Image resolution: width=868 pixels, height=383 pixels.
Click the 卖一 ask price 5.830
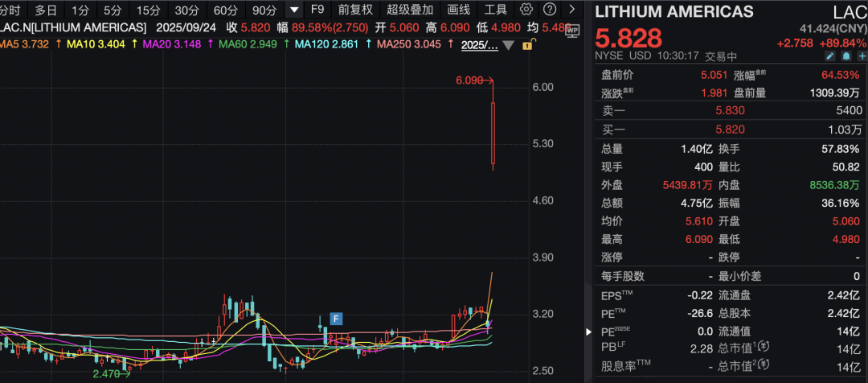(730, 110)
